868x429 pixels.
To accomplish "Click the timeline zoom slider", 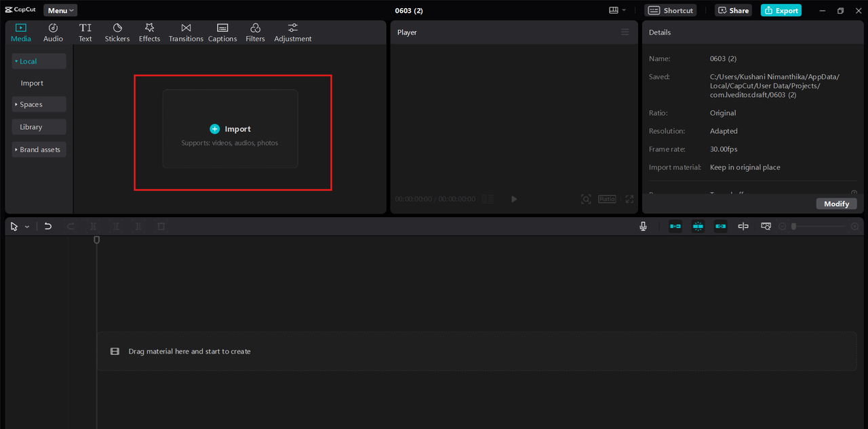I will (x=818, y=227).
